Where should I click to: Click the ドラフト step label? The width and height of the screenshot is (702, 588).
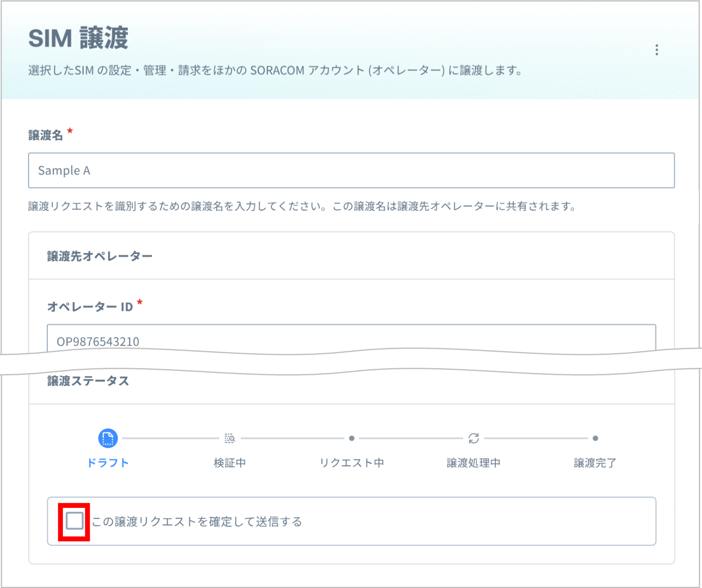pos(108,463)
